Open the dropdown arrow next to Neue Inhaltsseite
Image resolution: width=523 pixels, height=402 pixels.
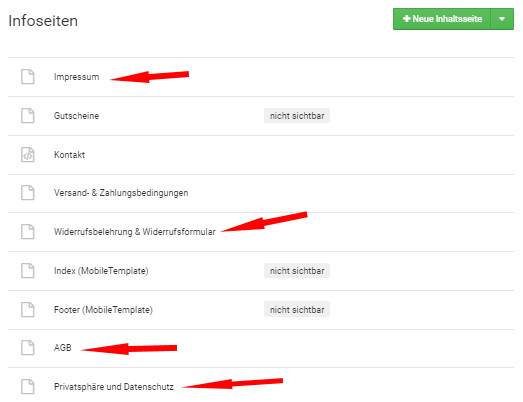point(502,19)
